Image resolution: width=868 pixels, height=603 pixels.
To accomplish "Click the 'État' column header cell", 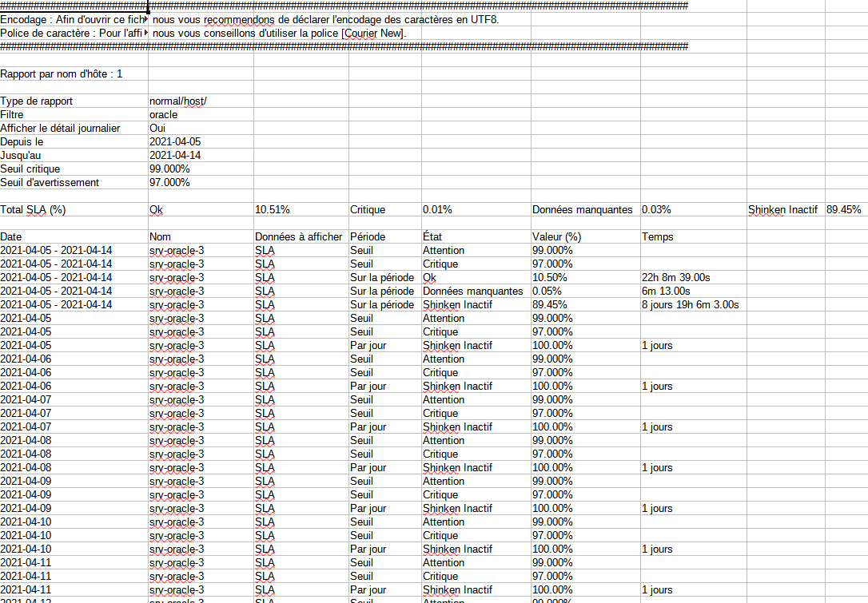I will 432,237.
